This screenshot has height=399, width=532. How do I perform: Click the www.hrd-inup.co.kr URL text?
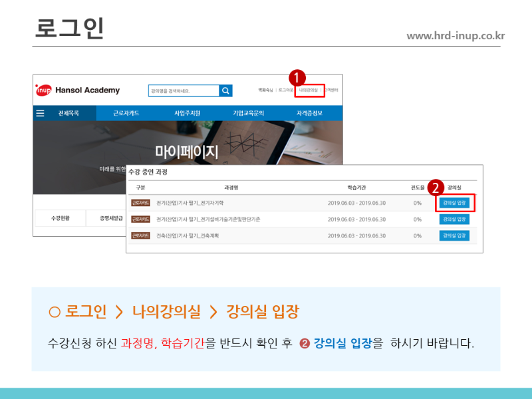click(x=456, y=36)
